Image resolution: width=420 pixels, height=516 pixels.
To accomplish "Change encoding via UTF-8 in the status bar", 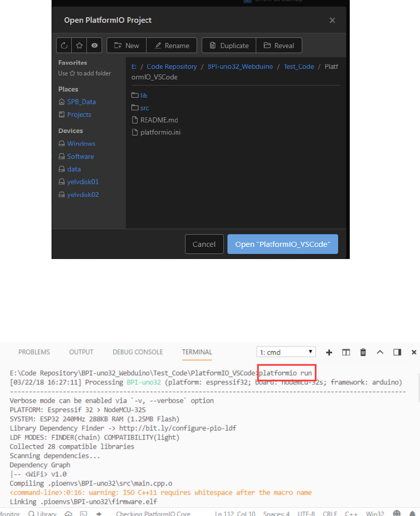I will pos(306,513).
